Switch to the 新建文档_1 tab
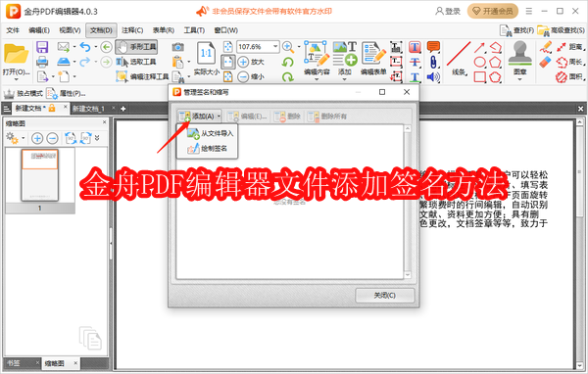 pyautogui.click(x=89, y=109)
